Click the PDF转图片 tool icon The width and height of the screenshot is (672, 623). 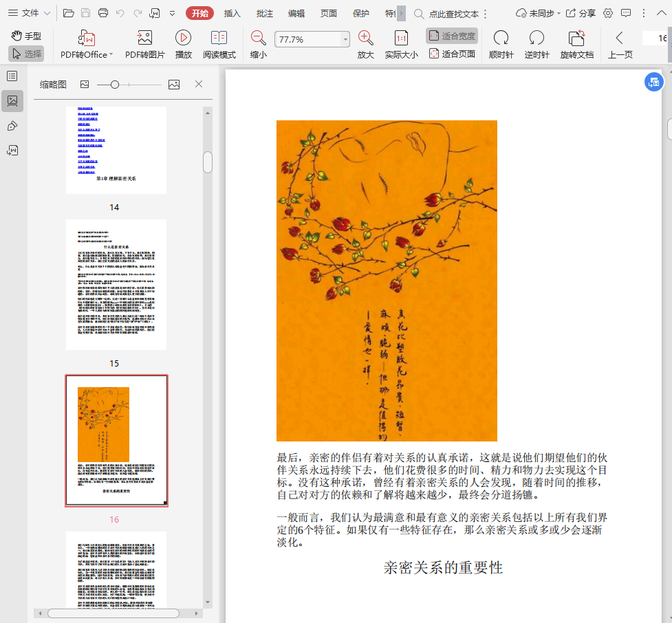[x=144, y=39]
